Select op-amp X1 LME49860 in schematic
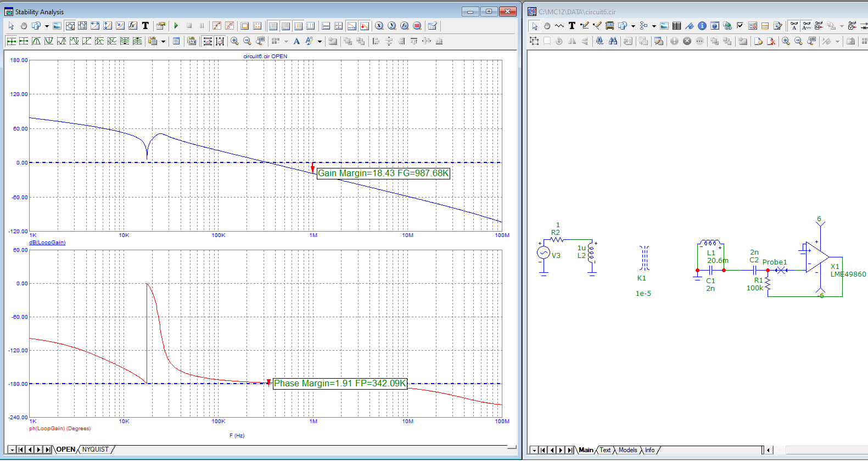The height and width of the screenshot is (461, 868). 816,257
